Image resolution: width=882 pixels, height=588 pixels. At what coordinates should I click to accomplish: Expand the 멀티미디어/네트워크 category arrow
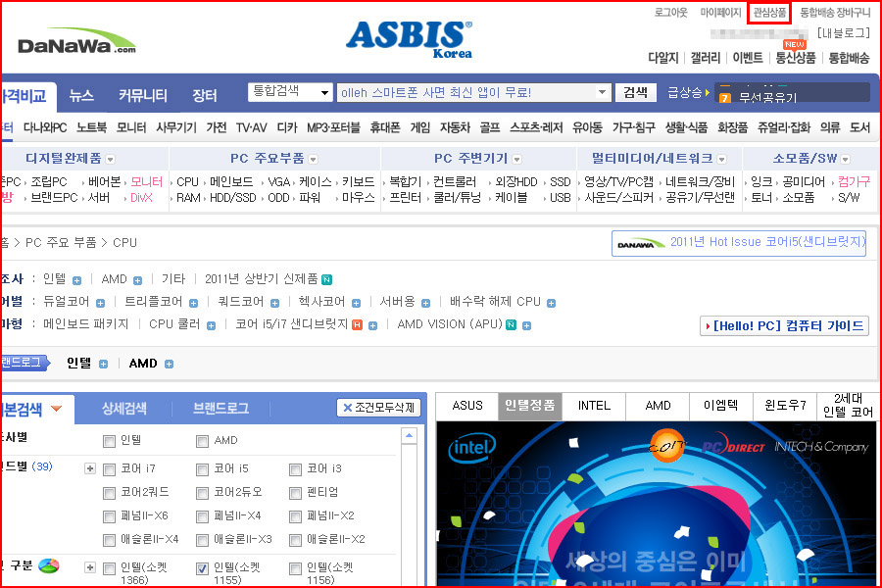722,160
